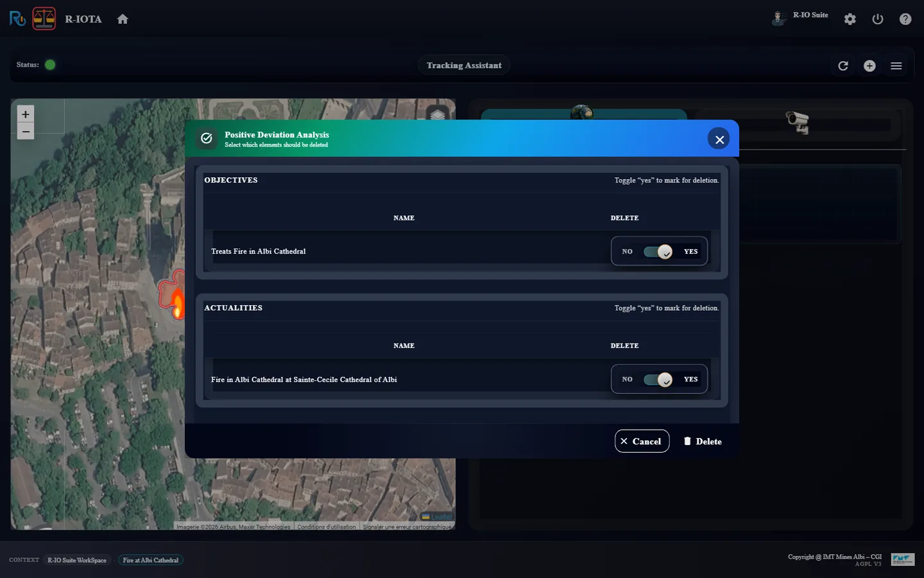
Task: Click the IMT Mines Albi logo in the footer
Action: tap(902, 559)
